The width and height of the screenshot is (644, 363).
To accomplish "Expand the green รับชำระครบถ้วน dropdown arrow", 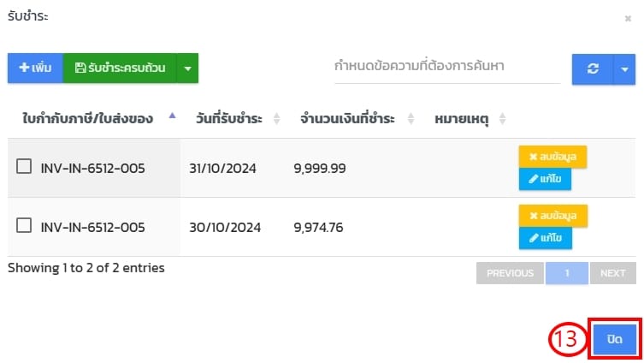I will (187, 68).
